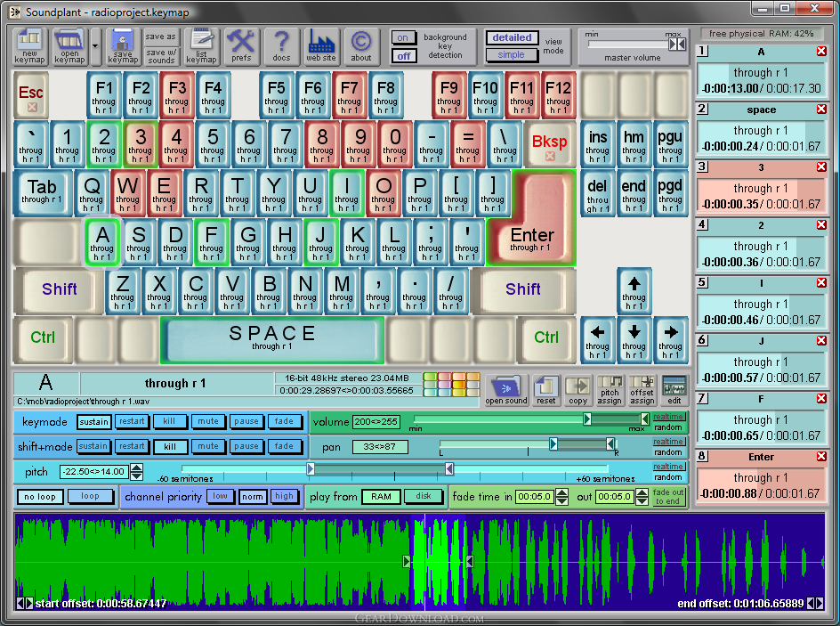Stop channel 5 with its red X
Viewport: 840px width, 626px height.
point(821,283)
